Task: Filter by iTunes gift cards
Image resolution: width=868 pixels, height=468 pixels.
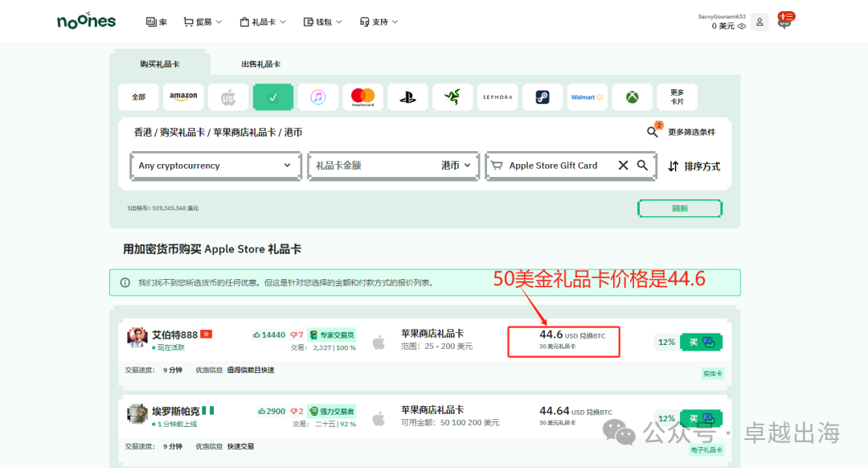Action: tap(318, 96)
